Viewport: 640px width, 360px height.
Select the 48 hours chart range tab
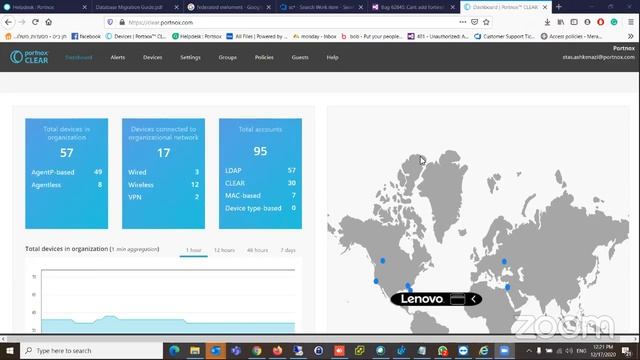point(258,250)
